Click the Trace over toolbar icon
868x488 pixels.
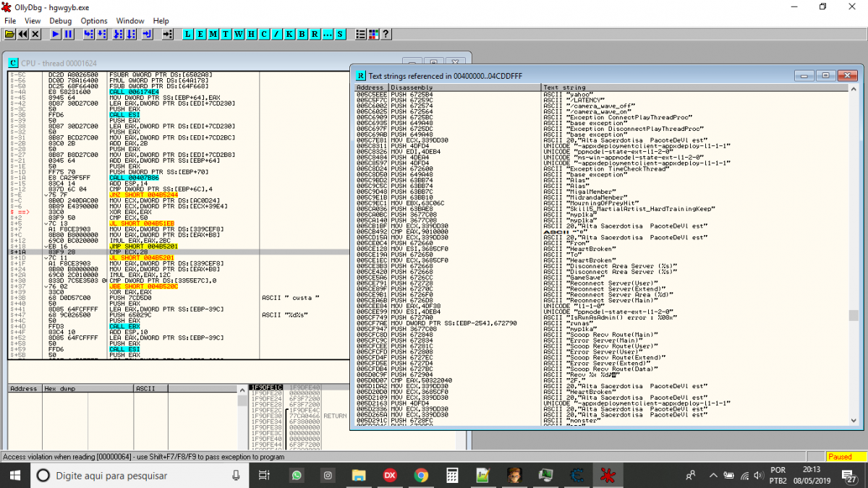131,34
